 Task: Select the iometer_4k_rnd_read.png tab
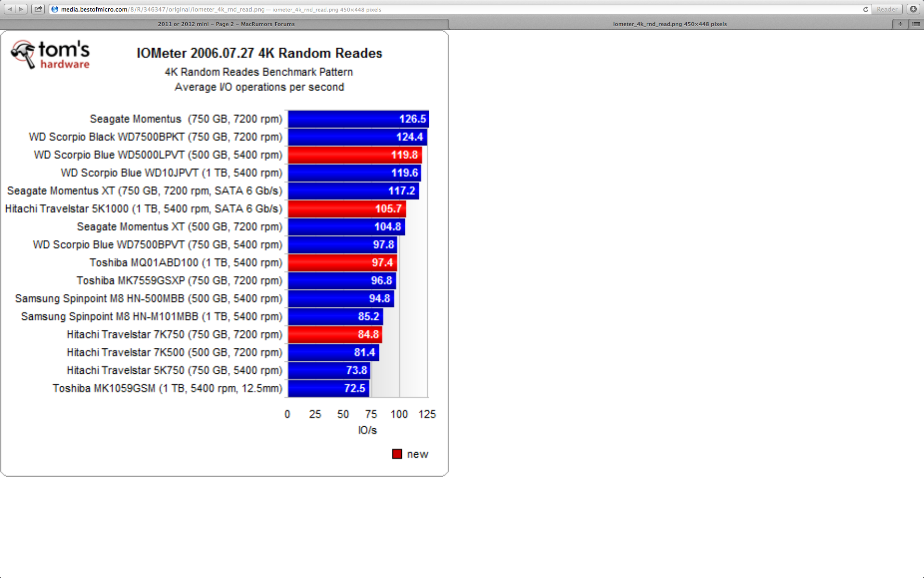coord(669,24)
